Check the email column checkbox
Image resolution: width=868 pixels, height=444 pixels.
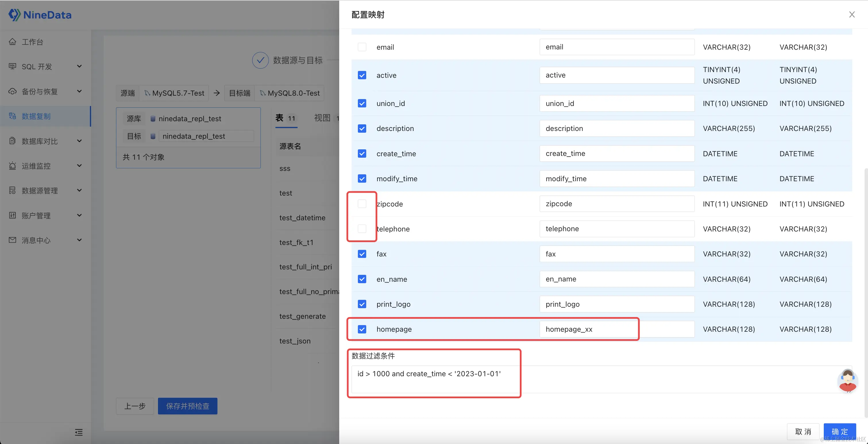tap(362, 47)
